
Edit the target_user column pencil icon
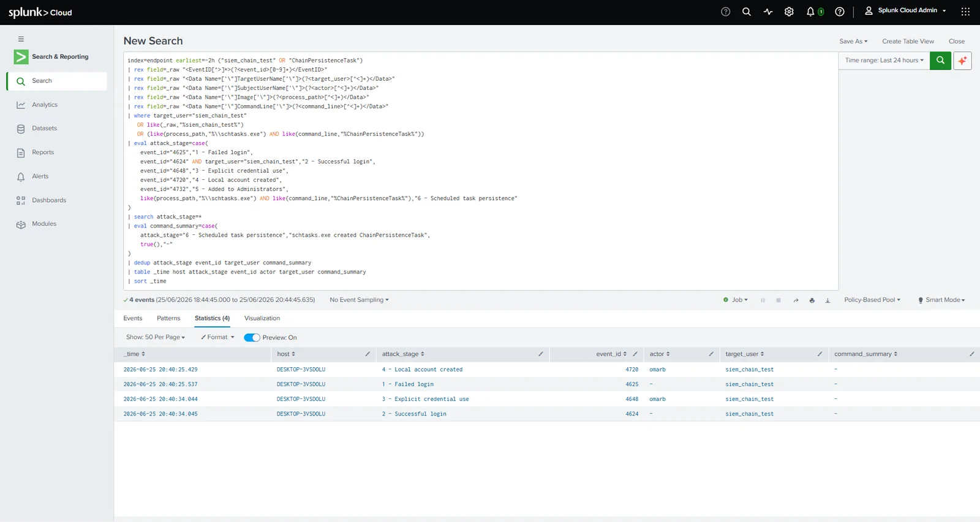click(820, 354)
